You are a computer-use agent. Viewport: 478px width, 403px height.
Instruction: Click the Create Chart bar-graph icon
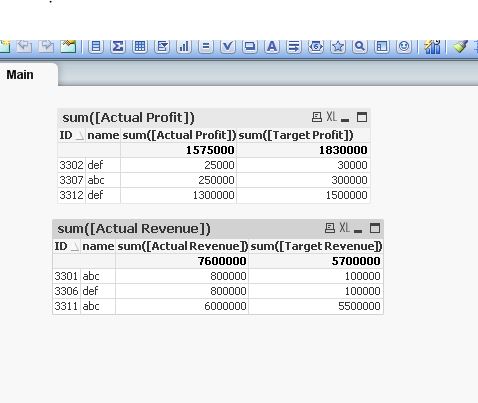(184, 46)
